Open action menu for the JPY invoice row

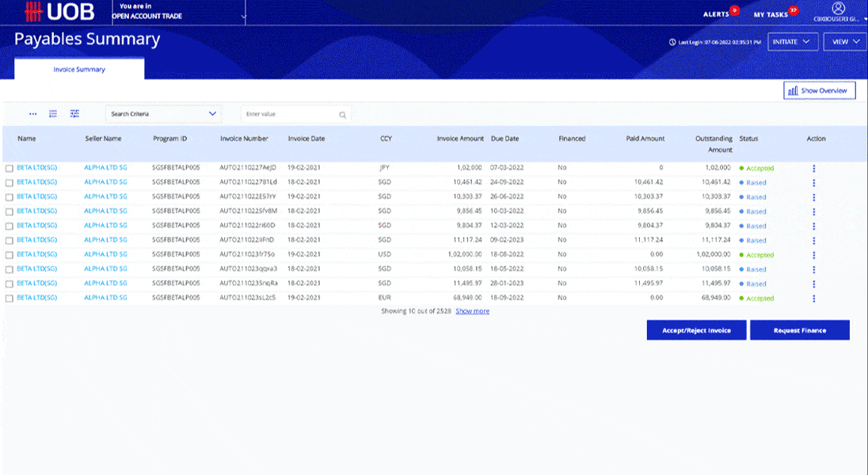pyautogui.click(x=813, y=169)
